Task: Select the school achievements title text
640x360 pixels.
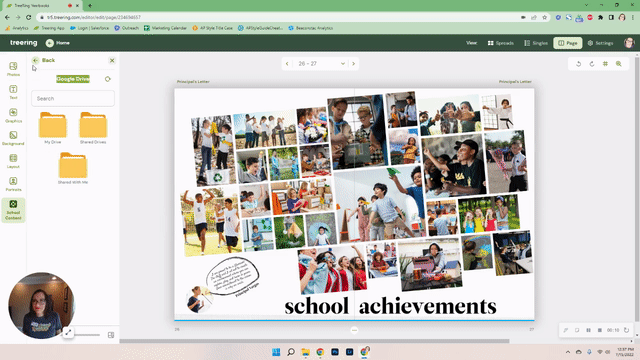Action: [390, 306]
